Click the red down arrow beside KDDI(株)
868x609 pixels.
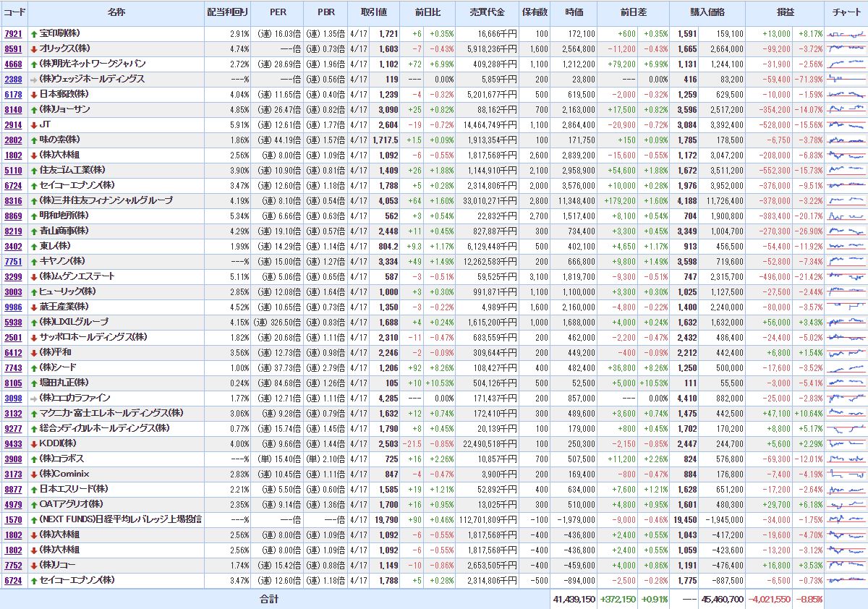(34, 444)
